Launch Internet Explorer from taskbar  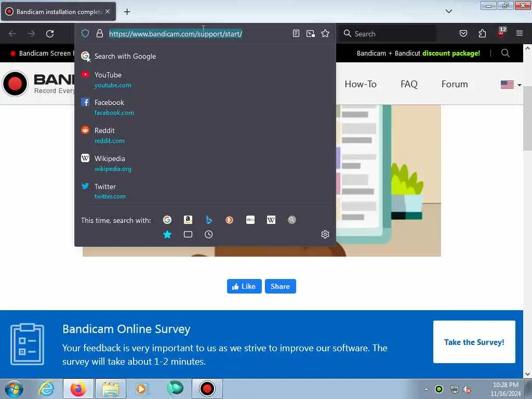click(46, 389)
